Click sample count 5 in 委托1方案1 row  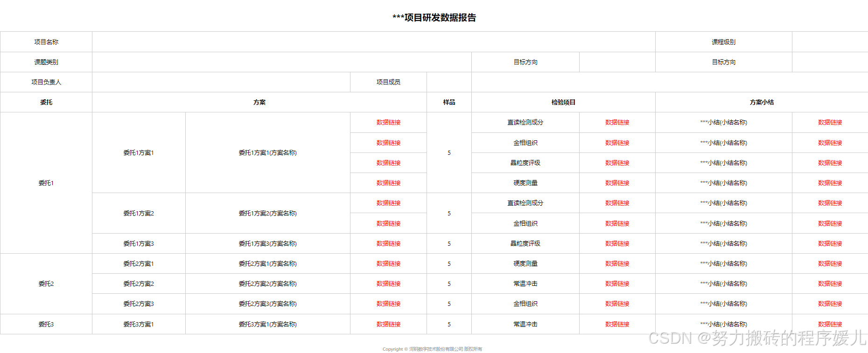[449, 152]
